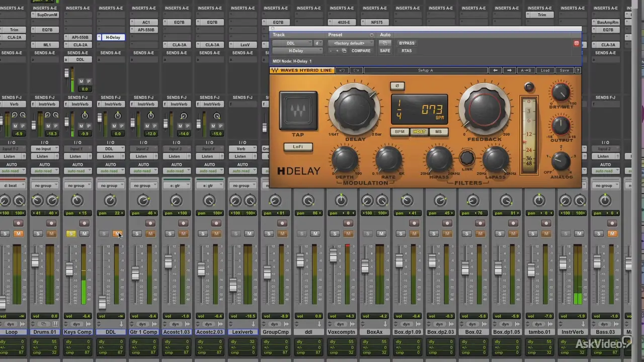
Task: Click the Waves help question mark button
Action: point(577,70)
